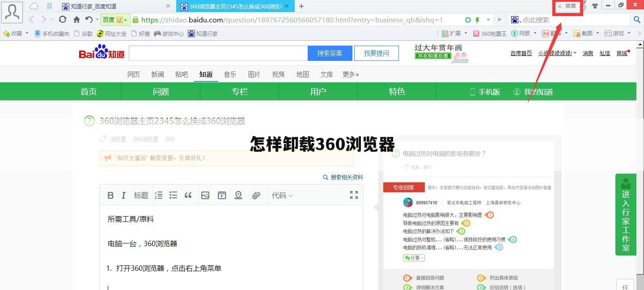Expand the address bar dropdown arrow

click(x=488, y=20)
